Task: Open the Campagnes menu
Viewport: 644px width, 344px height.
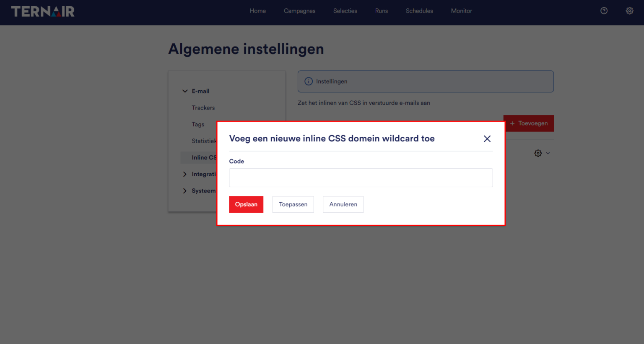Action: 299,11
